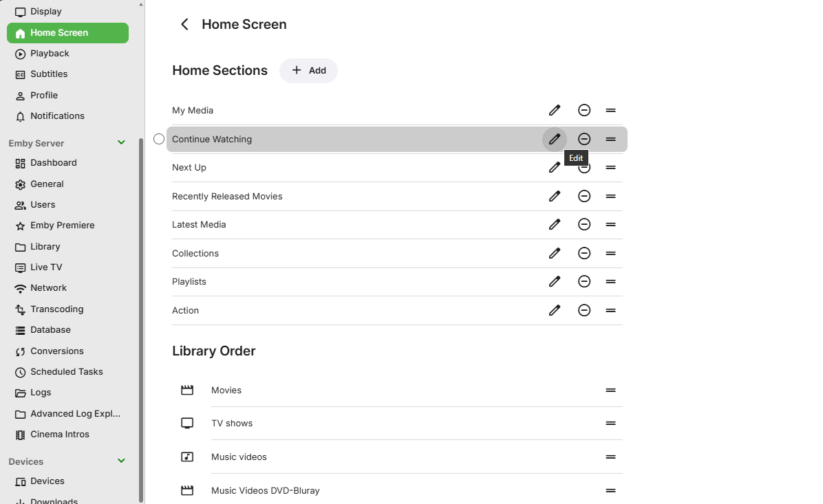823x504 pixels.
Task: Edit the Recently Released Movies section
Action: click(x=555, y=196)
